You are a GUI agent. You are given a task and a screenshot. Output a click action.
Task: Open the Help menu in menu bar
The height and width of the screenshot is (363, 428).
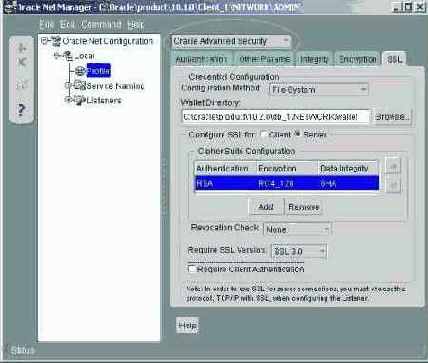point(135,24)
